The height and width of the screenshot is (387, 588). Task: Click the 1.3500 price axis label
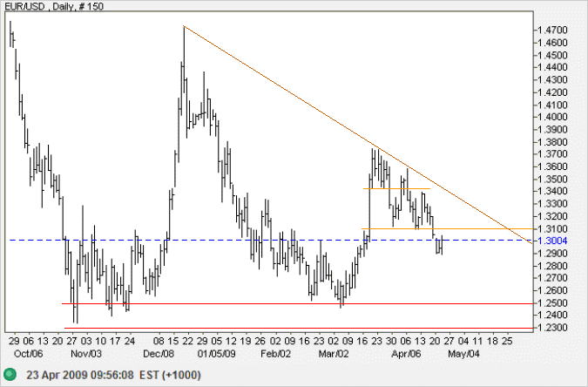coord(553,179)
